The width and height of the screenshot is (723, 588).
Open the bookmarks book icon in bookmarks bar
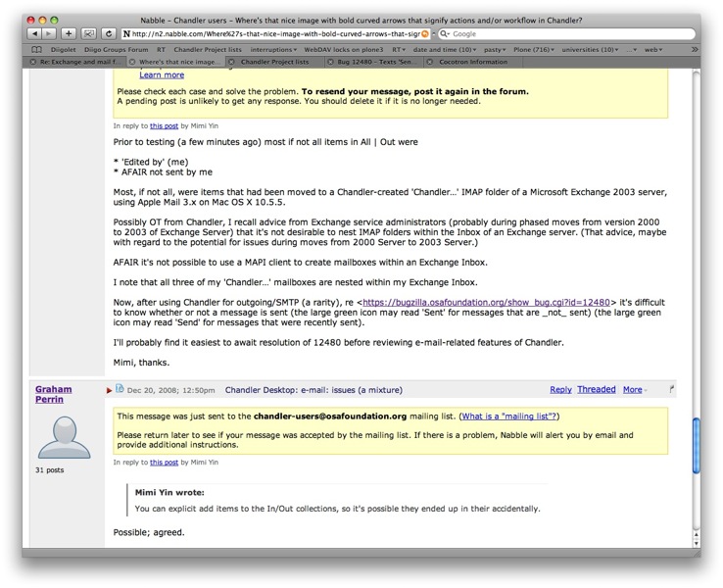(x=37, y=48)
